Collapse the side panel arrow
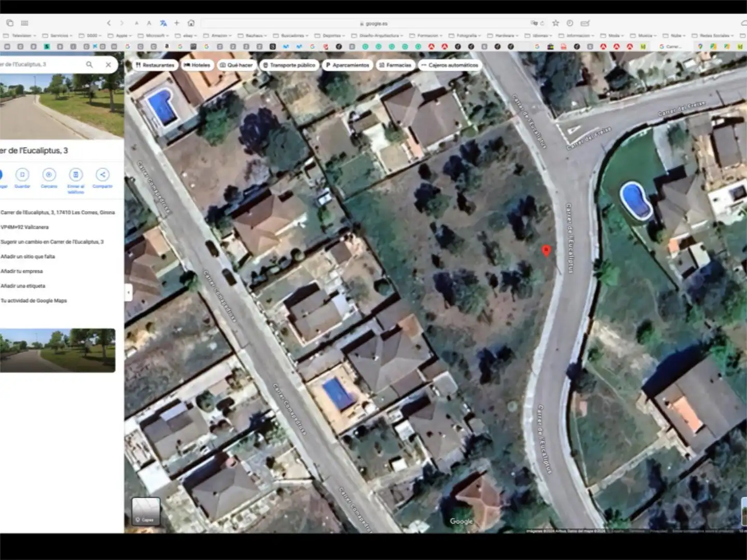Screen dimensions: 747x560 click(x=128, y=292)
